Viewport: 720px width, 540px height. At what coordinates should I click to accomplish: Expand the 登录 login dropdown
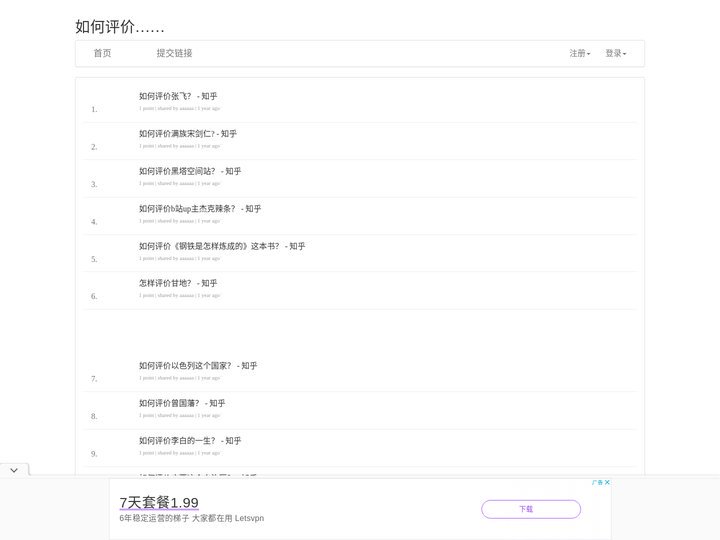click(x=615, y=53)
